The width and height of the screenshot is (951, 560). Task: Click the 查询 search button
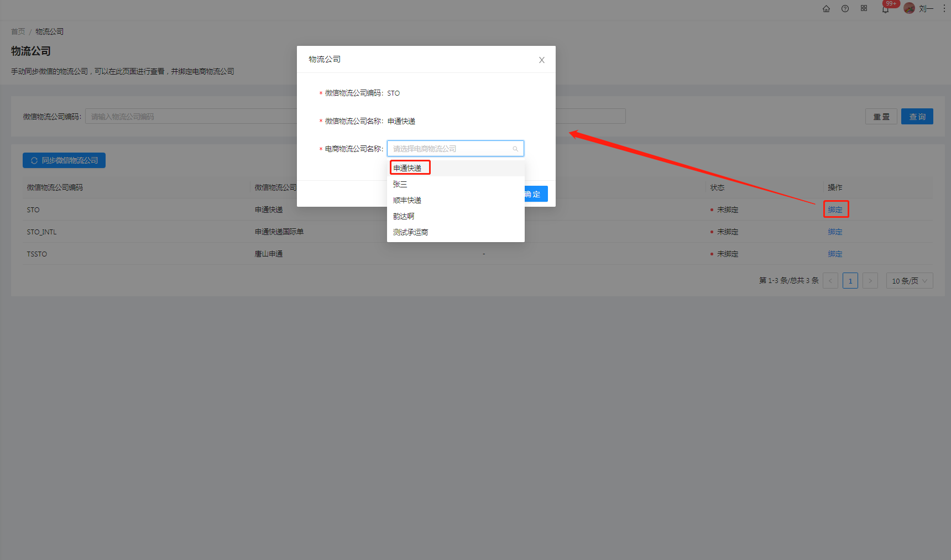click(x=917, y=117)
